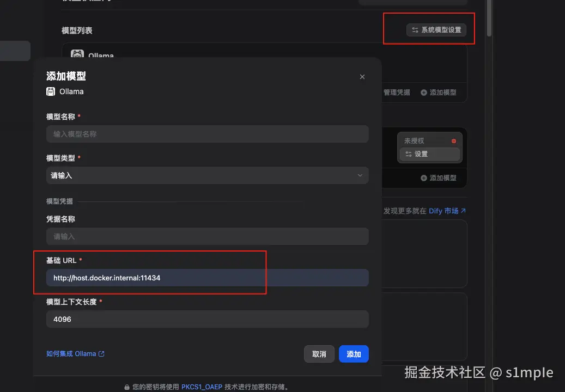Open the Dify 市场 link
Image resolution: width=565 pixels, height=392 pixels.
[x=447, y=211]
